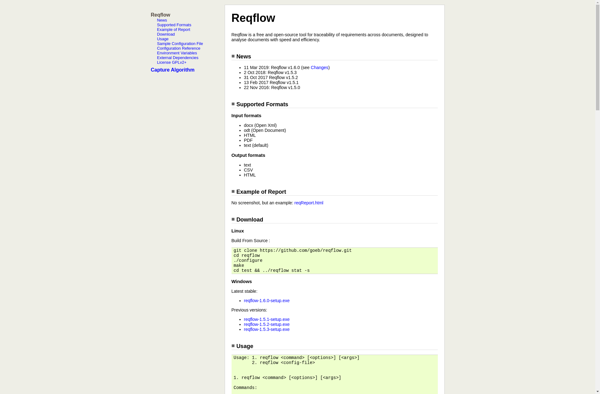The image size is (600, 394).
Task: Open Environment Variables sidebar link
Action: pos(177,53)
